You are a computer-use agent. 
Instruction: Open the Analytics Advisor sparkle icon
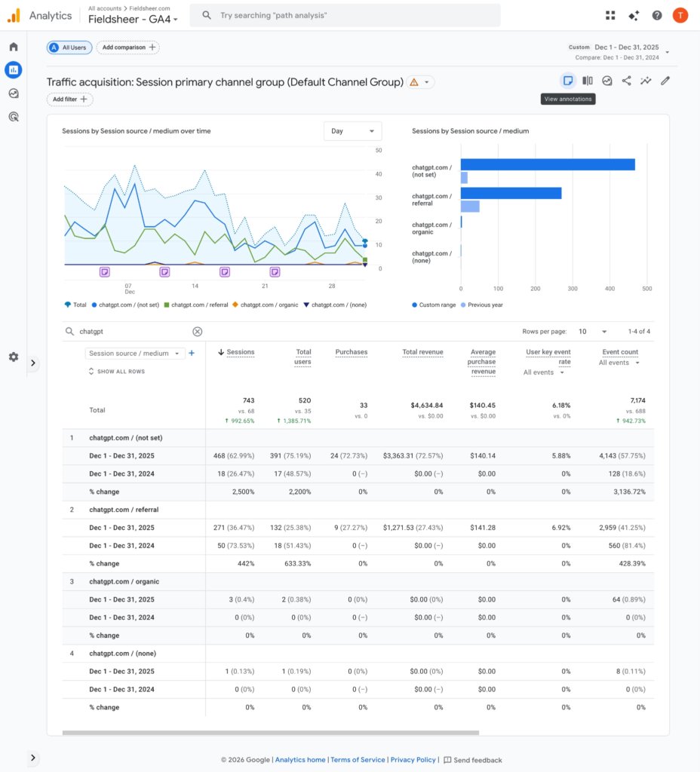tap(634, 15)
